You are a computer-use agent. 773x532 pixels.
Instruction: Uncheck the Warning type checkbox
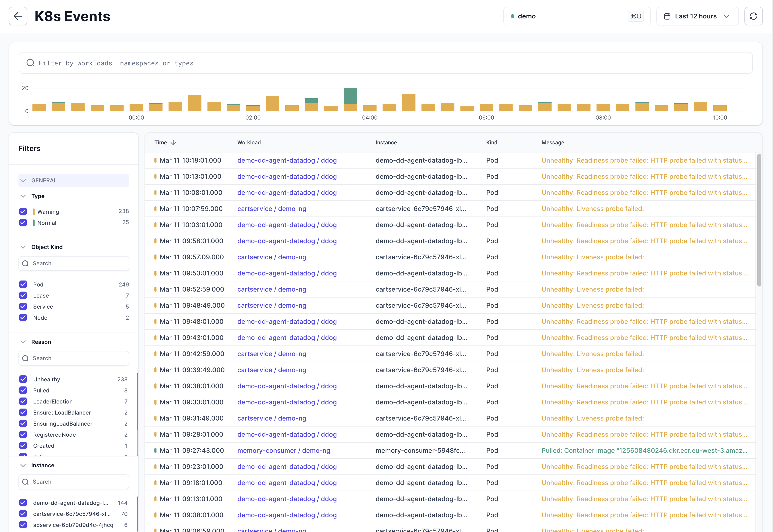click(23, 211)
